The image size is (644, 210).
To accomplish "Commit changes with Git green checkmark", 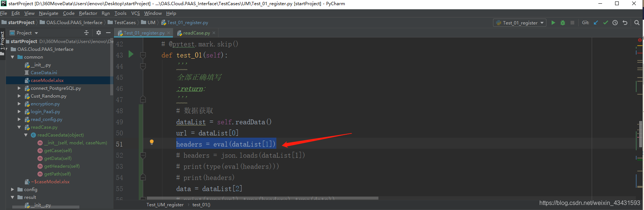I will click(x=605, y=23).
